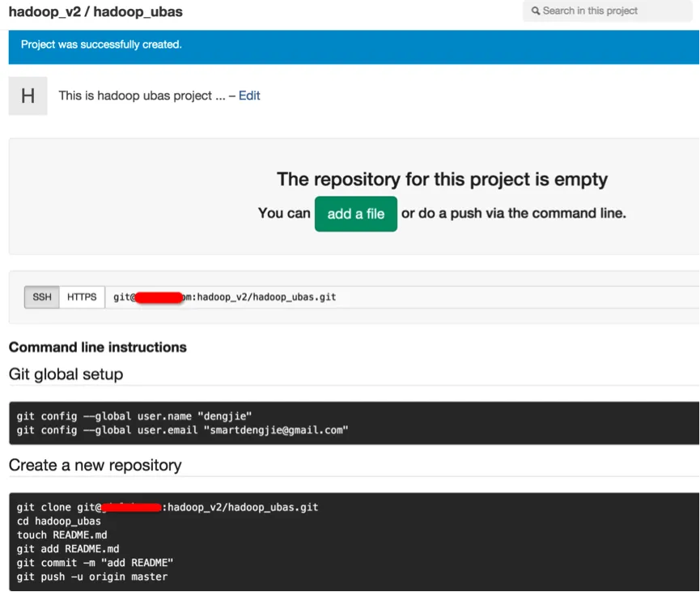Click the Edit description link
Screen dimensions: 700x592
pyautogui.click(x=249, y=96)
